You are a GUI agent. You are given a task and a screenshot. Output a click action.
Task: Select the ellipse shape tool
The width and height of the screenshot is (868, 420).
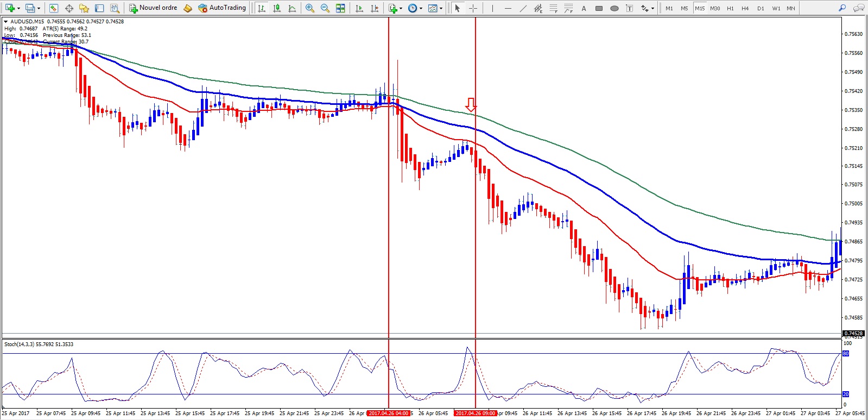click(x=614, y=8)
